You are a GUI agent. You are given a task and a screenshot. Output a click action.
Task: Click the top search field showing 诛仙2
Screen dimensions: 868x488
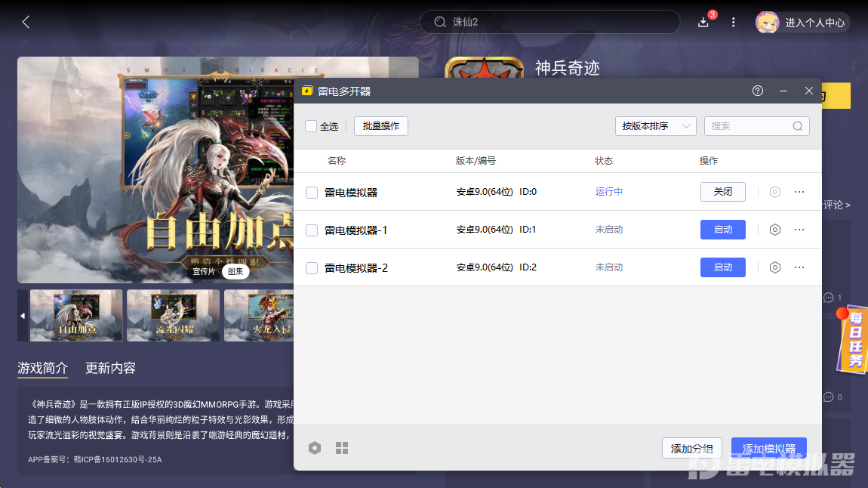[x=549, y=22]
